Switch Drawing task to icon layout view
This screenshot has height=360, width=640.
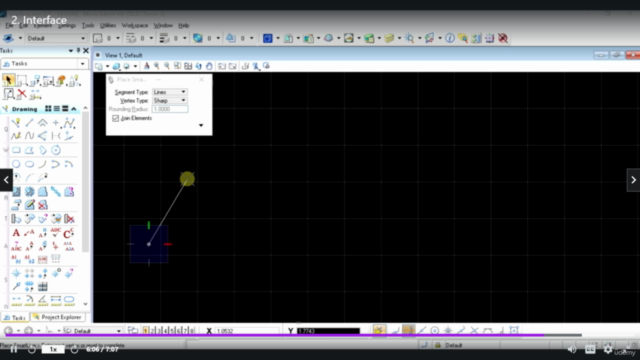(48, 109)
